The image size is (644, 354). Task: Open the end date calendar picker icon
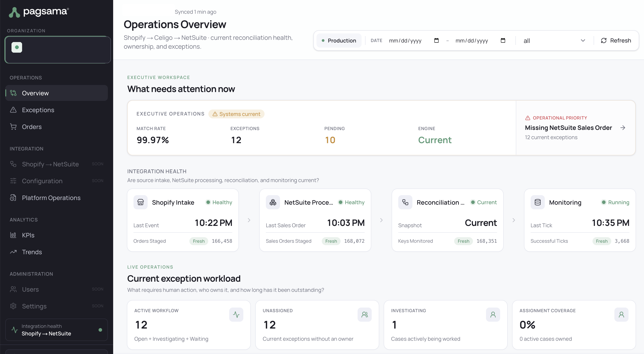pos(503,40)
